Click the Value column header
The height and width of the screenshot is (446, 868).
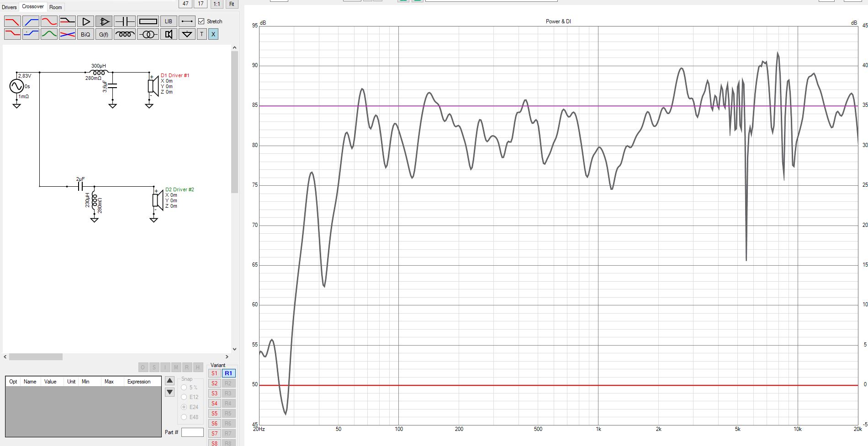pyautogui.click(x=50, y=382)
